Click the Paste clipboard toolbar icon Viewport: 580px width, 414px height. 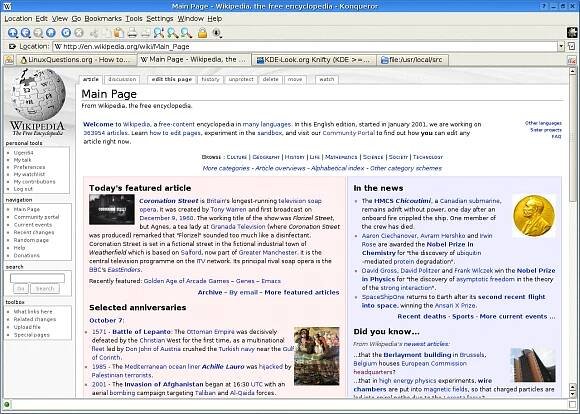tap(118, 33)
